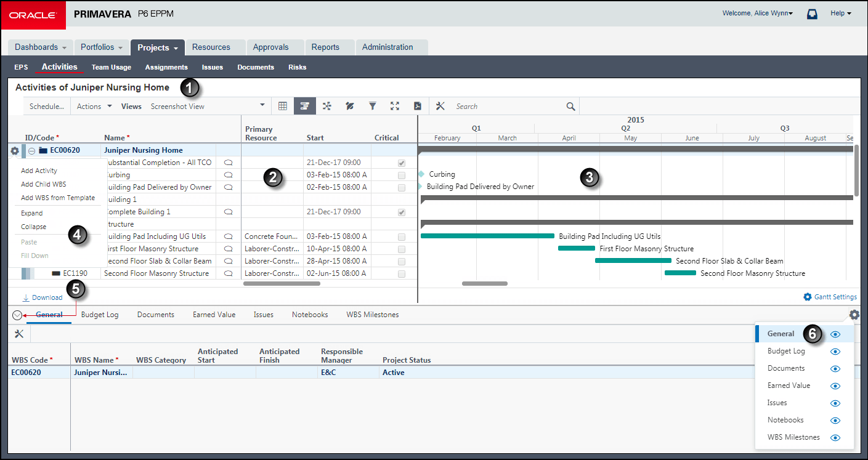Open the Projects dropdown menu

(x=158, y=47)
